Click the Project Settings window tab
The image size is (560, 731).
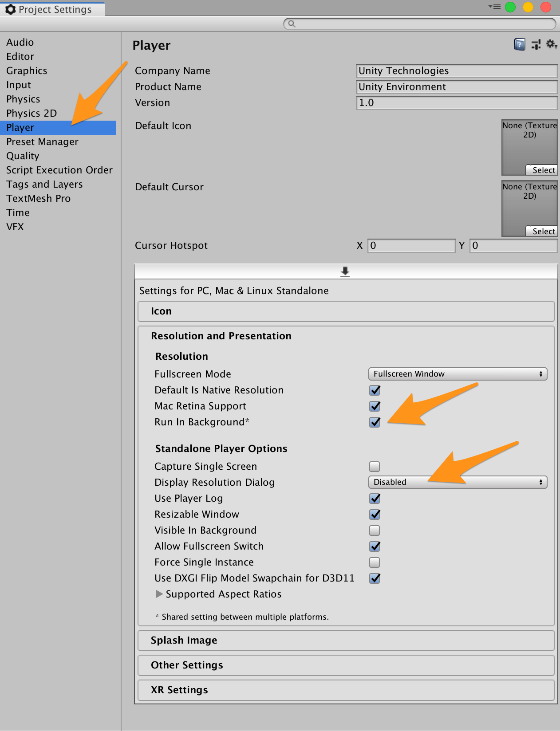52,9
